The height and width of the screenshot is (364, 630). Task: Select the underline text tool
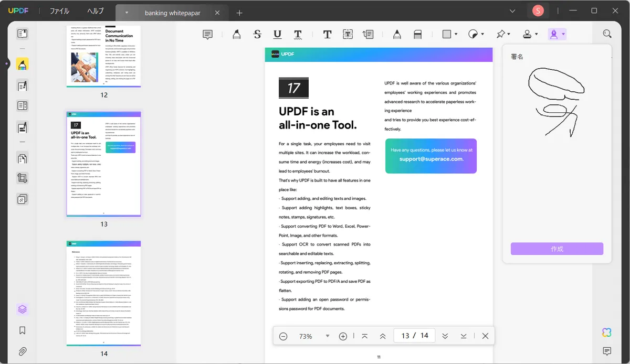point(278,35)
